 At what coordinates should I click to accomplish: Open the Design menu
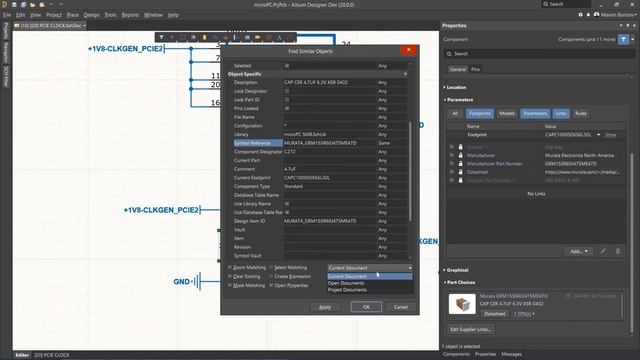pos(91,15)
